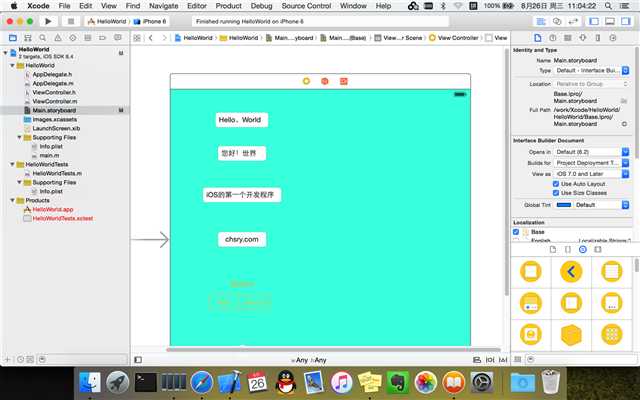Open related items menu in jump bar

click(137, 38)
